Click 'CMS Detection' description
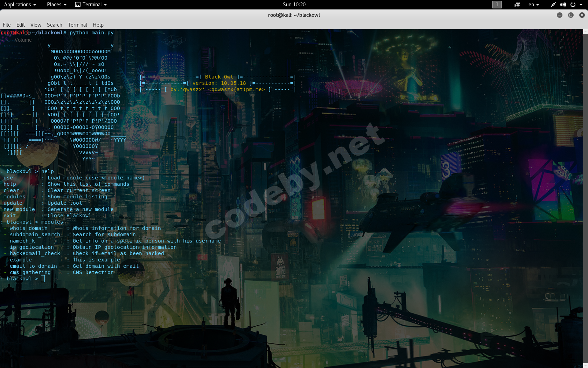The height and width of the screenshot is (368, 588). tap(93, 272)
